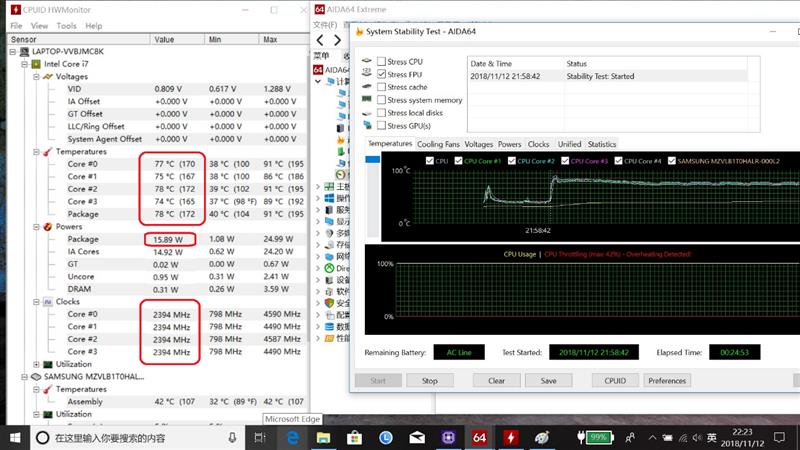Screen dimensions: 800x450
Task: Select the motherboard icon in AIDA64 tree
Action: [x=329, y=187]
